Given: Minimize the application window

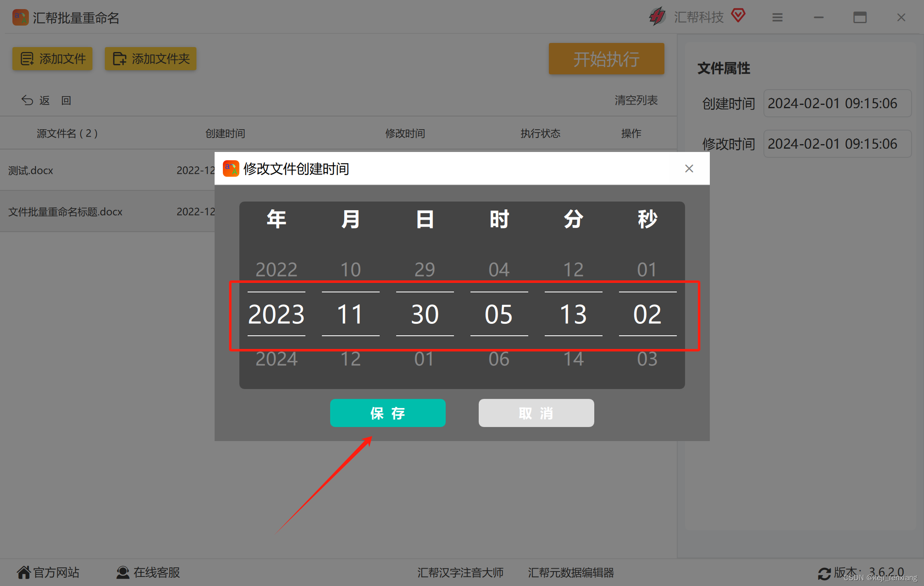Looking at the screenshot, I should click(819, 17).
